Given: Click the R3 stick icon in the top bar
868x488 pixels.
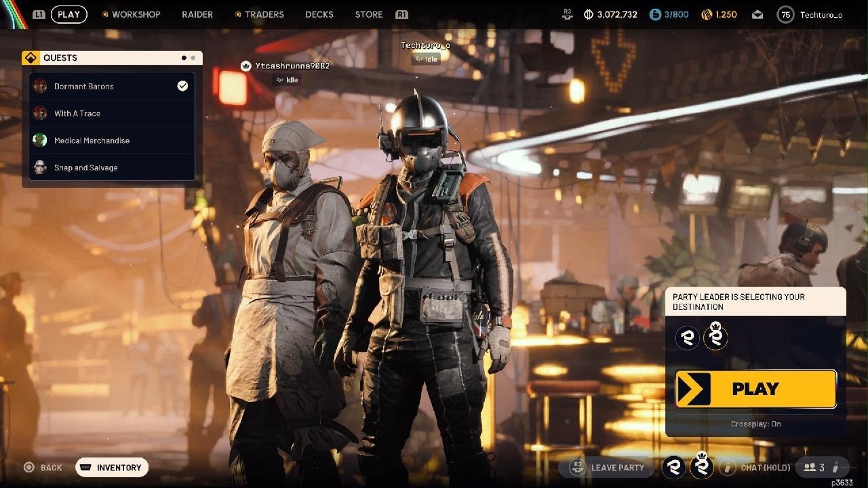Looking at the screenshot, I should click(568, 14).
